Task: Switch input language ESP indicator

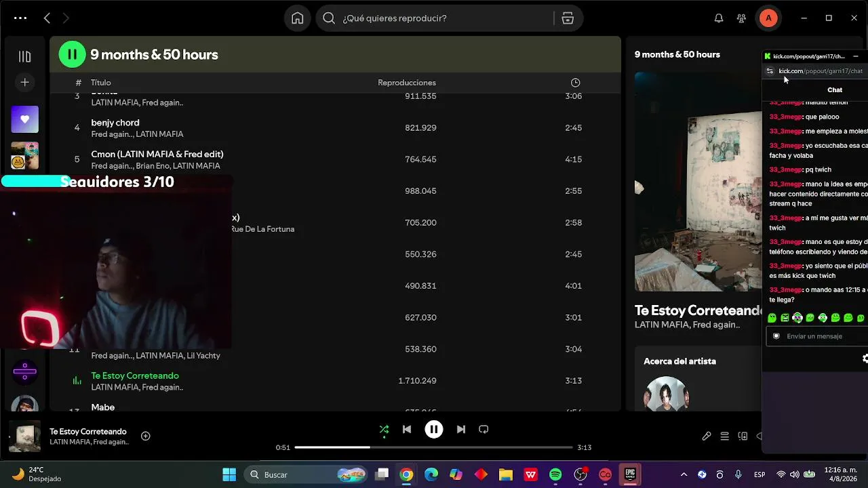Action: coord(760,474)
